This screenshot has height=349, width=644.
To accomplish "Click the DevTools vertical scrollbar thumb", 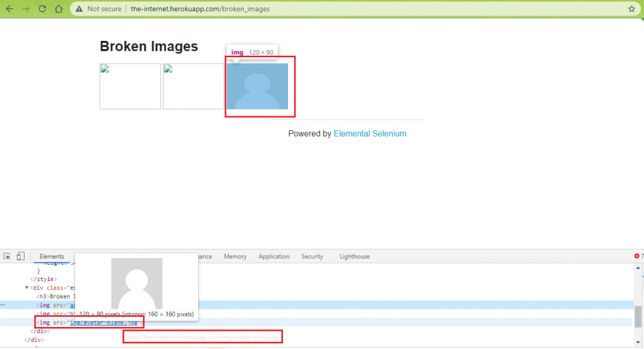I will pos(638,317).
